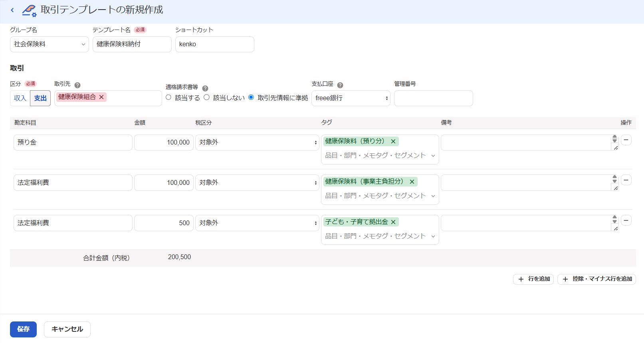Open 税区分 dropdown in the 500 row
The width and height of the screenshot is (644, 343).
click(257, 223)
